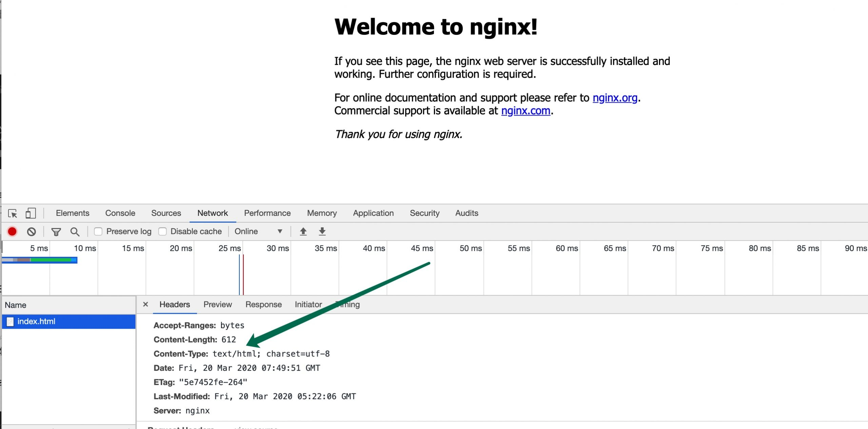This screenshot has width=868, height=429.
Task: Select the Headers detail tab
Action: [175, 305]
